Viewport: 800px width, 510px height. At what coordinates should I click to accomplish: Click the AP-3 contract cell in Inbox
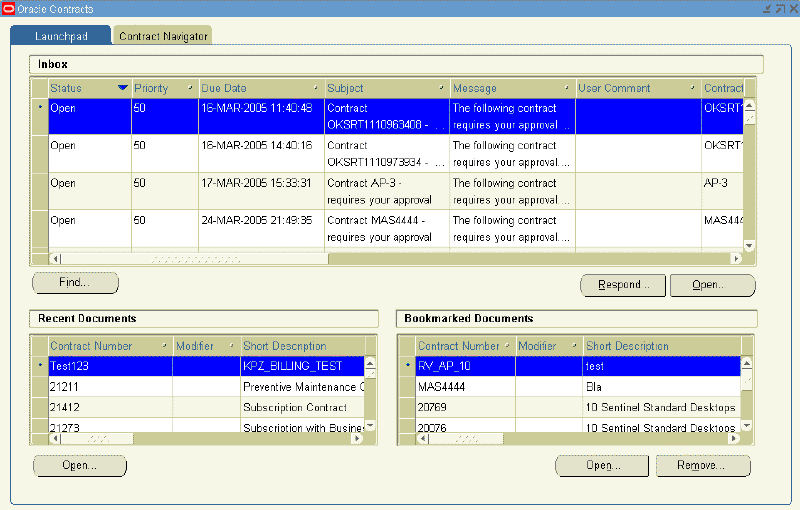(x=722, y=191)
